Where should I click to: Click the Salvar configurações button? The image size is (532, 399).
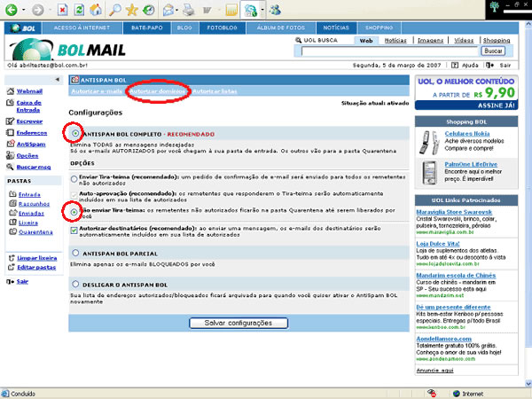pos(239,322)
